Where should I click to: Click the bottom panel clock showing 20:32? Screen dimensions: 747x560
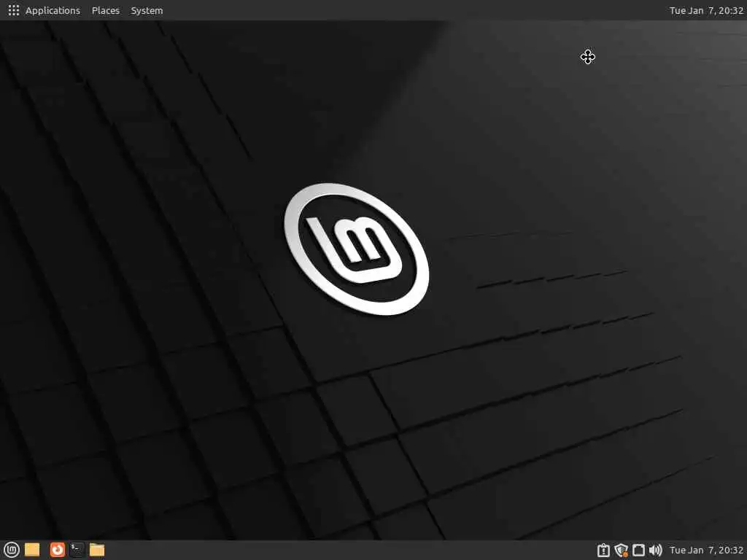tap(706, 551)
